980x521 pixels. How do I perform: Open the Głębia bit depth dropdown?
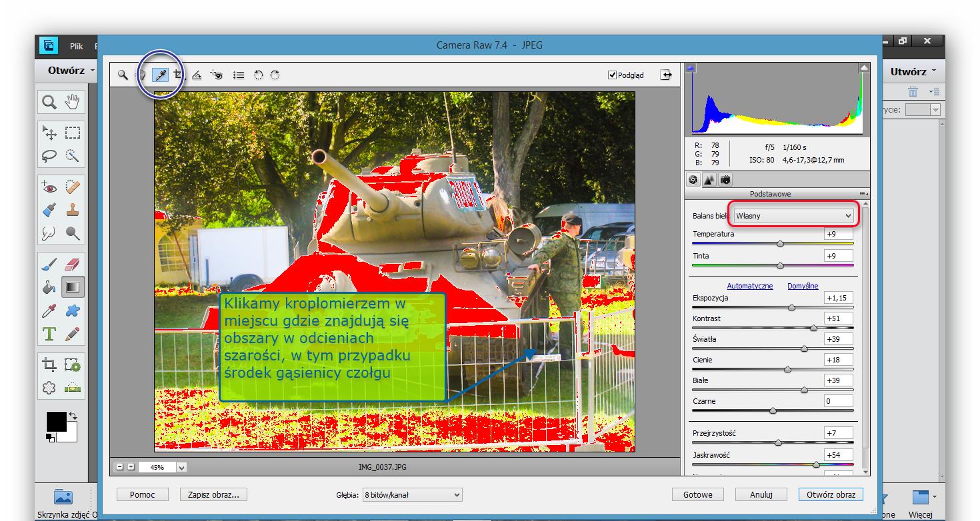pyautogui.click(x=411, y=495)
